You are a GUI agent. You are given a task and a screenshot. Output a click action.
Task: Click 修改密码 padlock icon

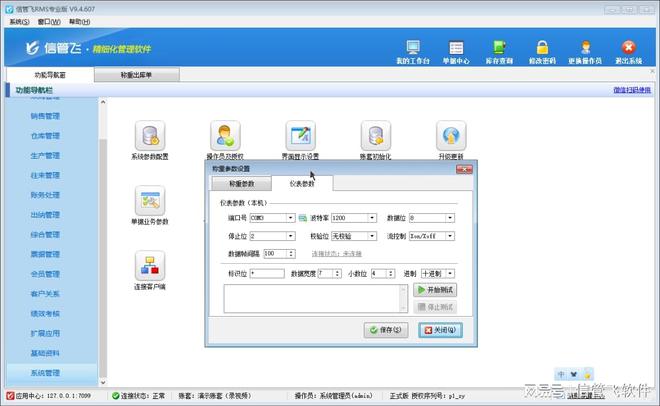tap(542, 48)
